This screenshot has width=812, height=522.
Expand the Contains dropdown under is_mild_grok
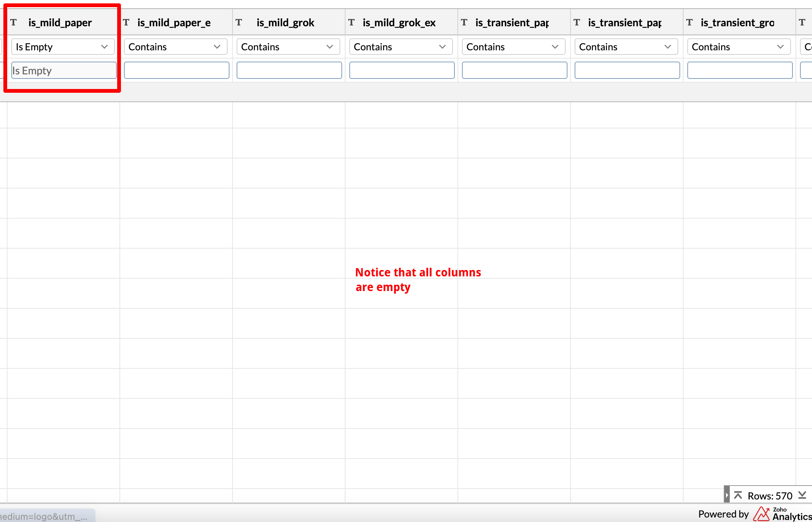tap(288, 47)
